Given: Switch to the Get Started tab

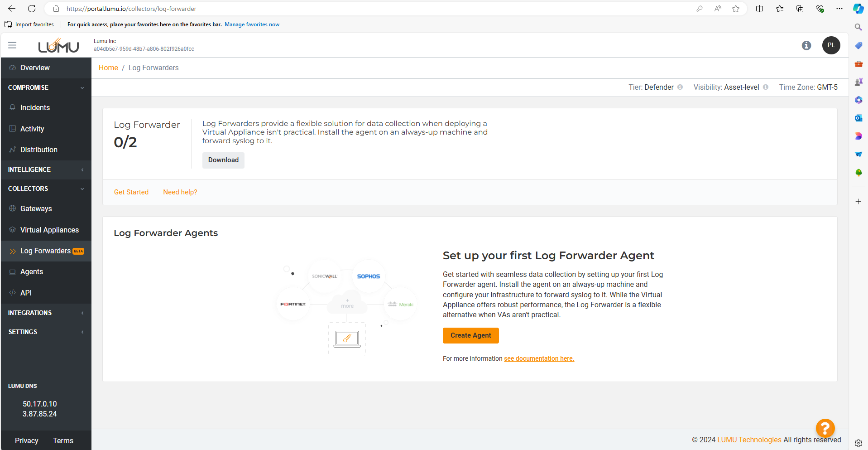Looking at the screenshot, I should [x=131, y=192].
